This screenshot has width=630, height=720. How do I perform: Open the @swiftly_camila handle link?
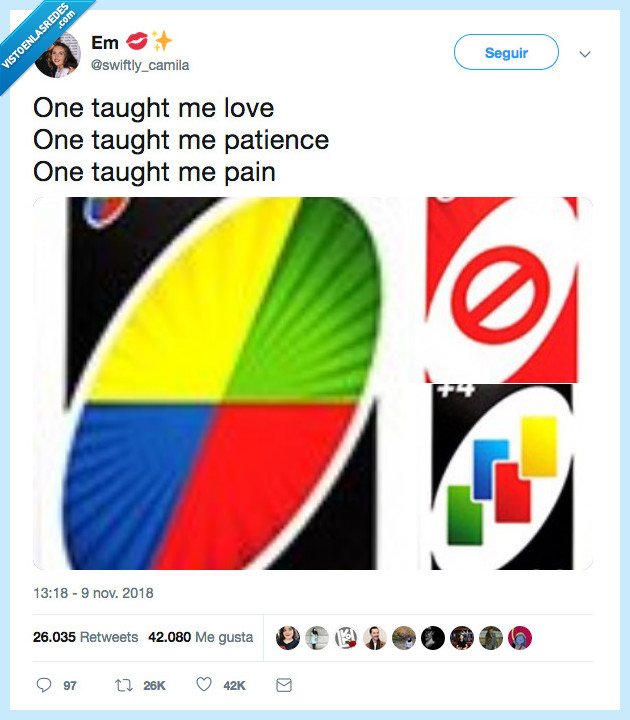click(x=139, y=65)
